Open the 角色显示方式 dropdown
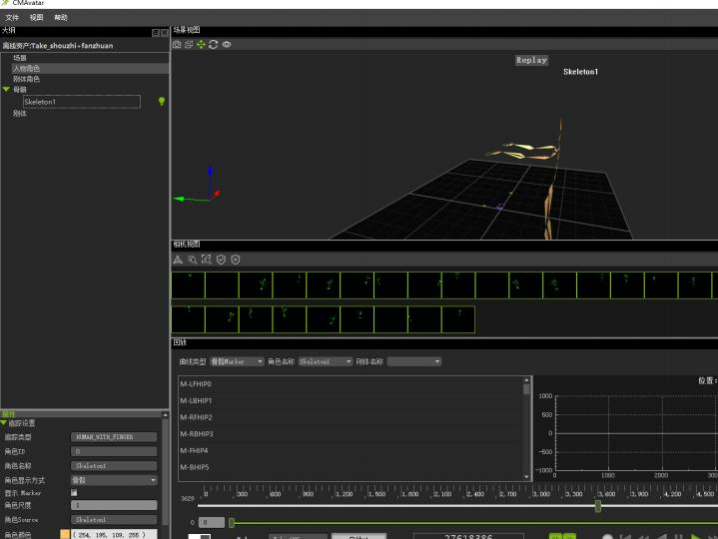 tap(113, 480)
